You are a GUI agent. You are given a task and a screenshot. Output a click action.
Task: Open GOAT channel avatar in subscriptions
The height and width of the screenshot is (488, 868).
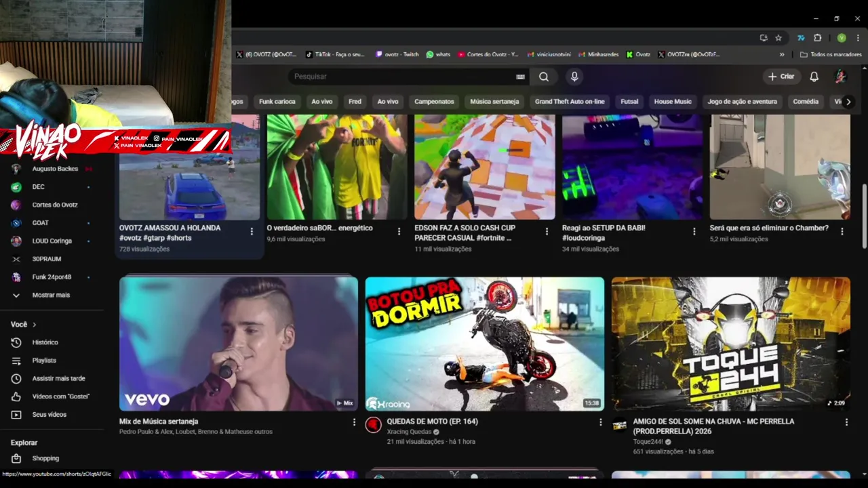pyautogui.click(x=16, y=223)
